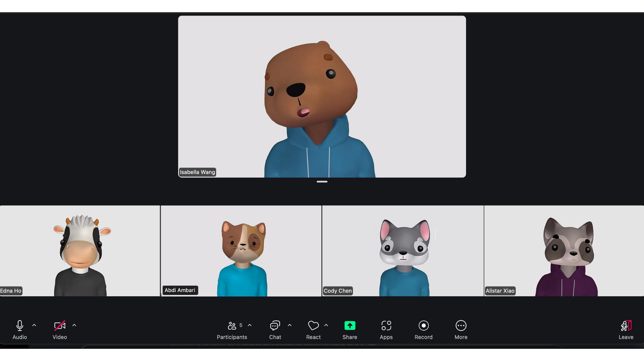Expand the Chat options chevron

point(290,325)
